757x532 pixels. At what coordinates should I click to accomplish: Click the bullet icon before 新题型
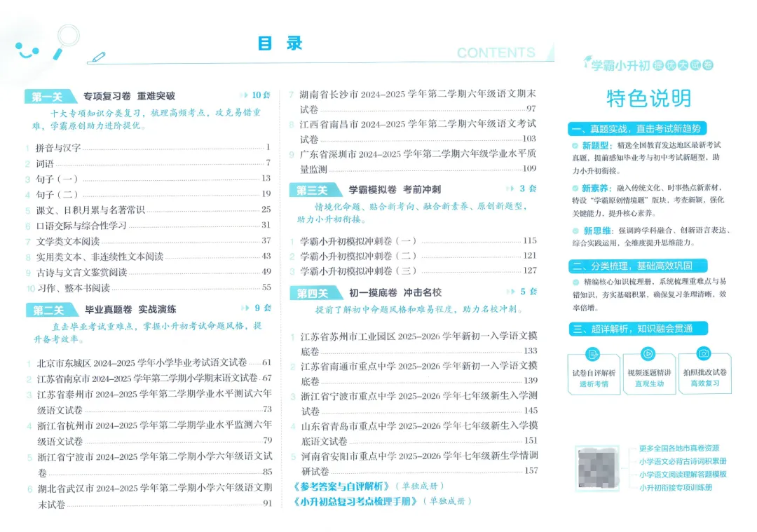click(x=575, y=145)
